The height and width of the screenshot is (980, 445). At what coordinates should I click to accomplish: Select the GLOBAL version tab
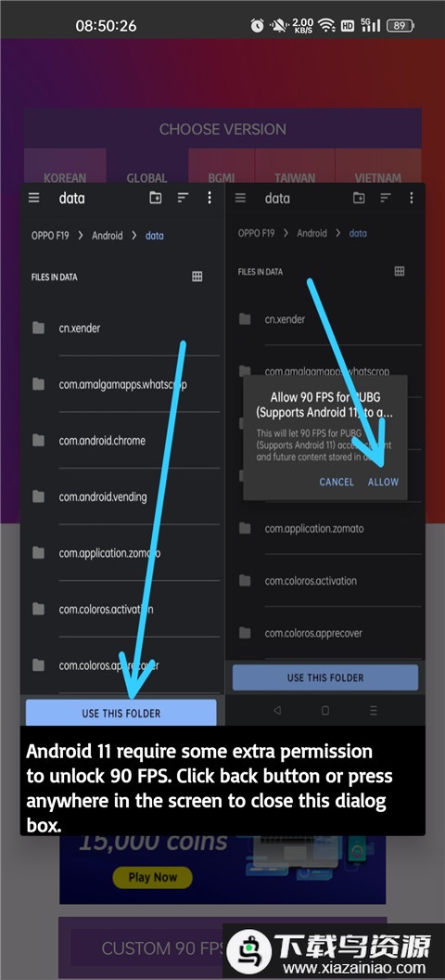[146, 178]
